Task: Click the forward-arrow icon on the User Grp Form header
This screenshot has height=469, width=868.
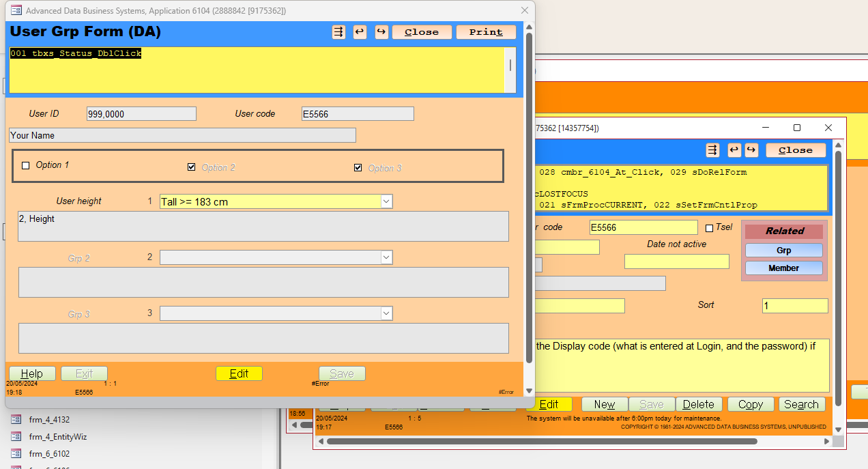Action: point(381,31)
